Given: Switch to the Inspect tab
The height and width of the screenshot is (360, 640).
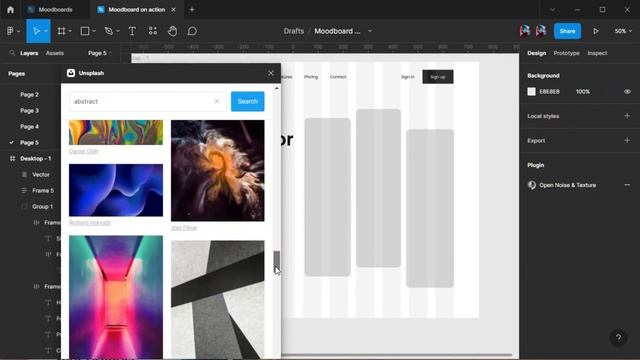Looking at the screenshot, I should (x=597, y=53).
